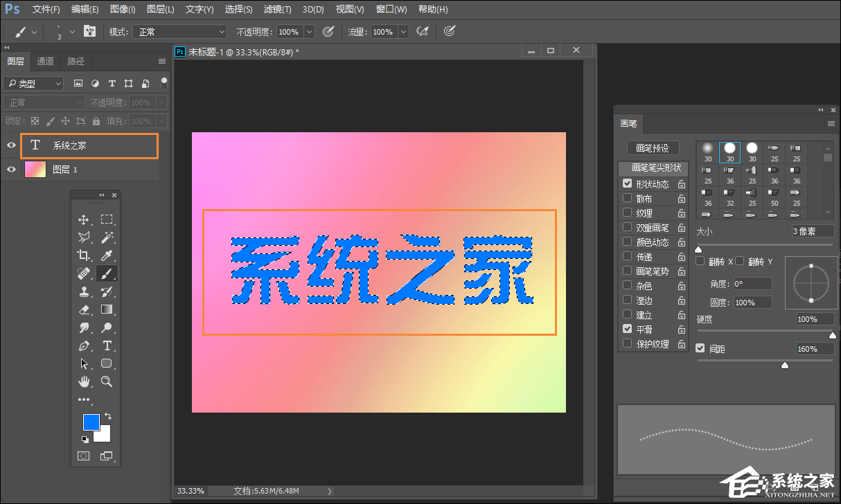Viewport: 841px width, 504px height.
Task: Select the Move tool
Action: (x=84, y=219)
